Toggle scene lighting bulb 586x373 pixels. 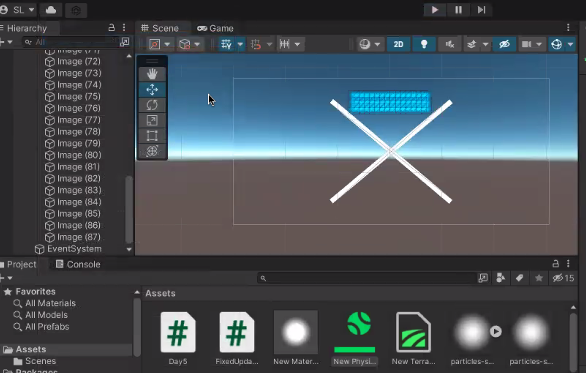[424, 44]
